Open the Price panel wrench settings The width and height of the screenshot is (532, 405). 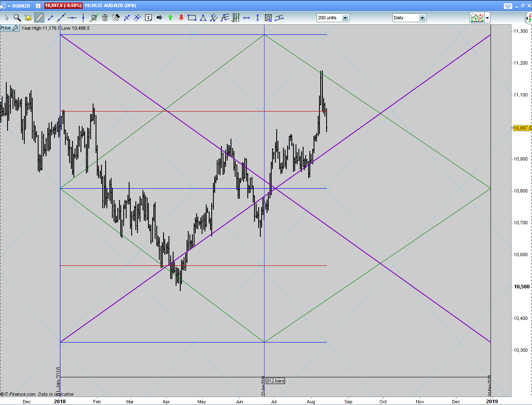click(x=16, y=28)
